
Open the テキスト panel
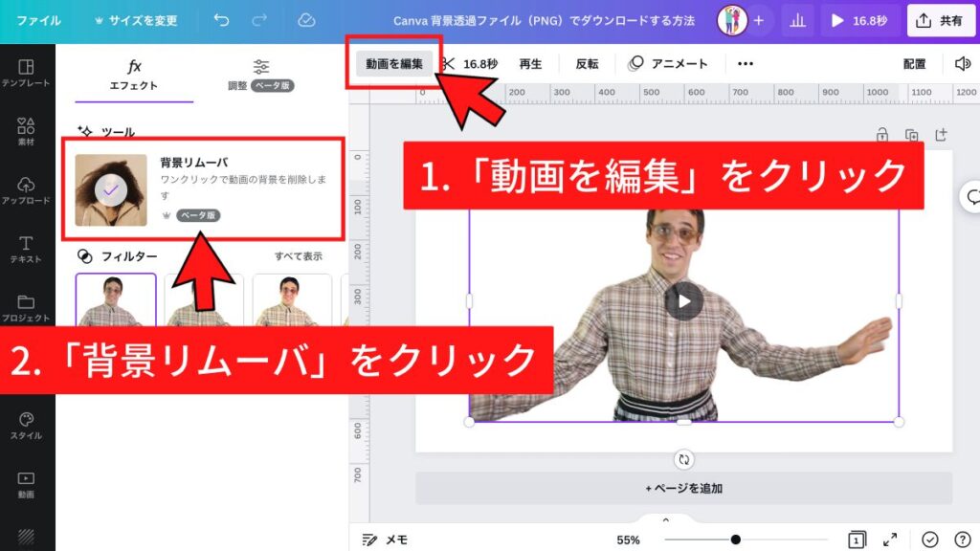coord(26,249)
